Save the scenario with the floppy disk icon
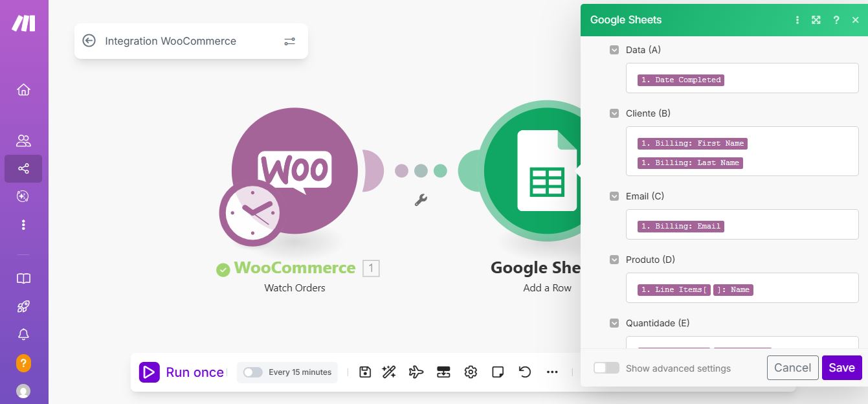868x404 pixels. point(365,372)
